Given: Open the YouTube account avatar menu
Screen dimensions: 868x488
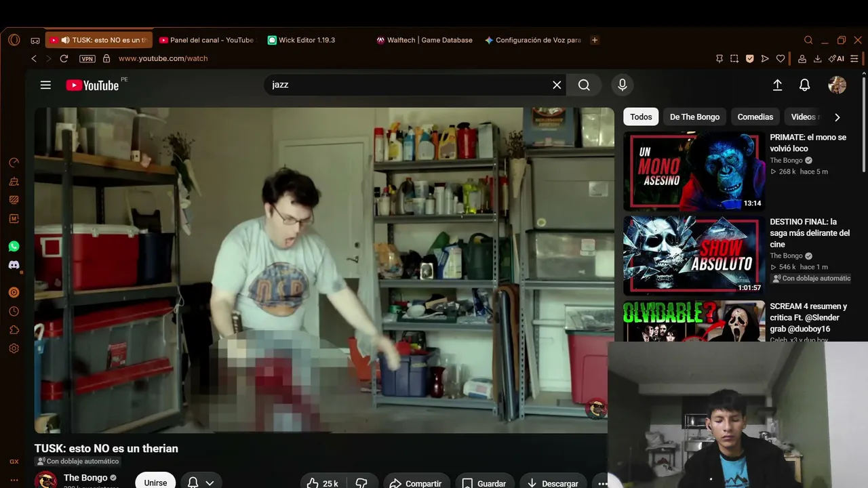Looking at the screenshot, I should tap(837, 85).
